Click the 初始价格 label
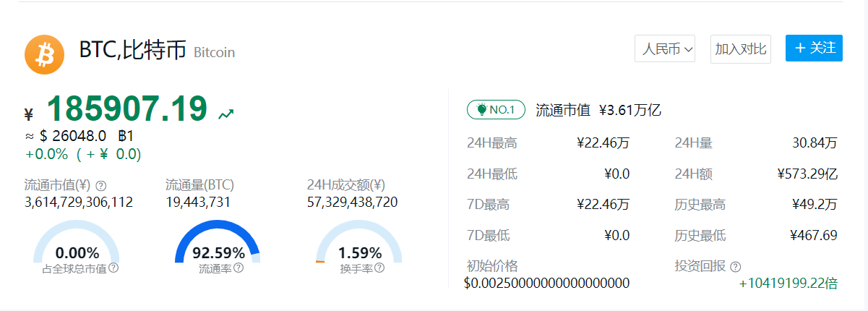Image resolution: width=868 pixels, height=311 pixels. [493, 266]
